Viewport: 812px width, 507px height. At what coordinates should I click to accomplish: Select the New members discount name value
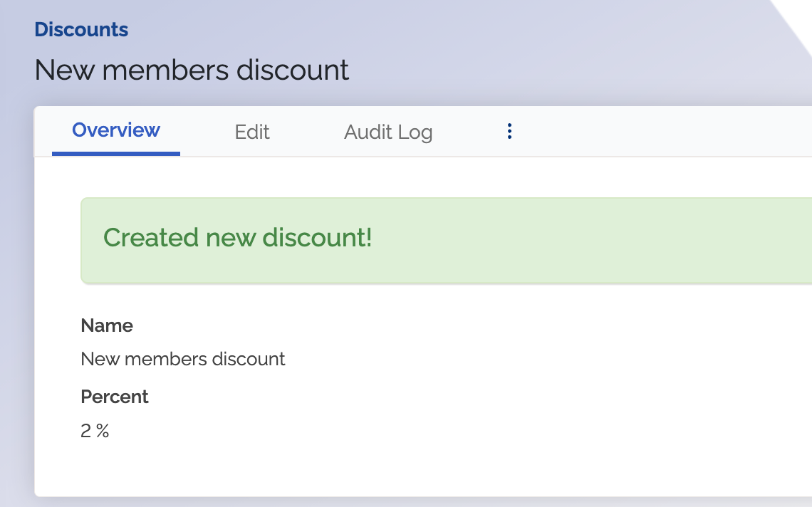(x=183, y=359)
